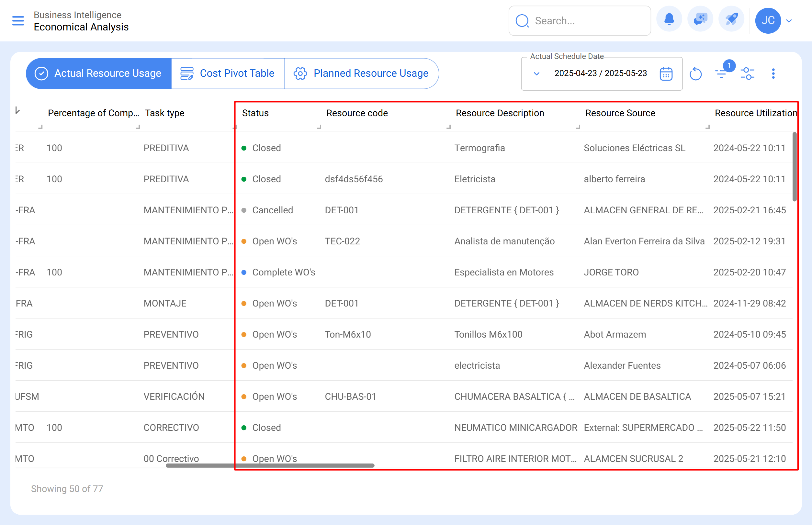The image size is (812, 525).
Task: Select the MONTAJE task type cell
Action: 165,303
